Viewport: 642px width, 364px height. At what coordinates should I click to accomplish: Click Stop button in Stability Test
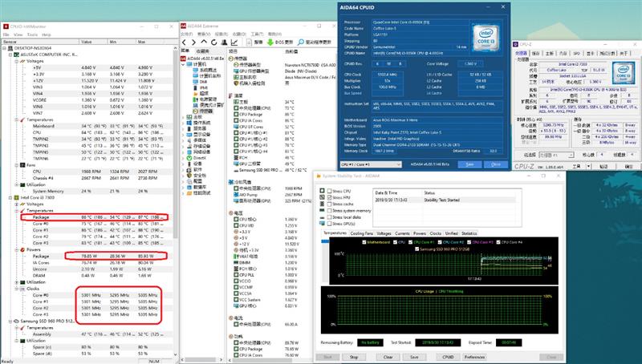(x=354, y=357)
